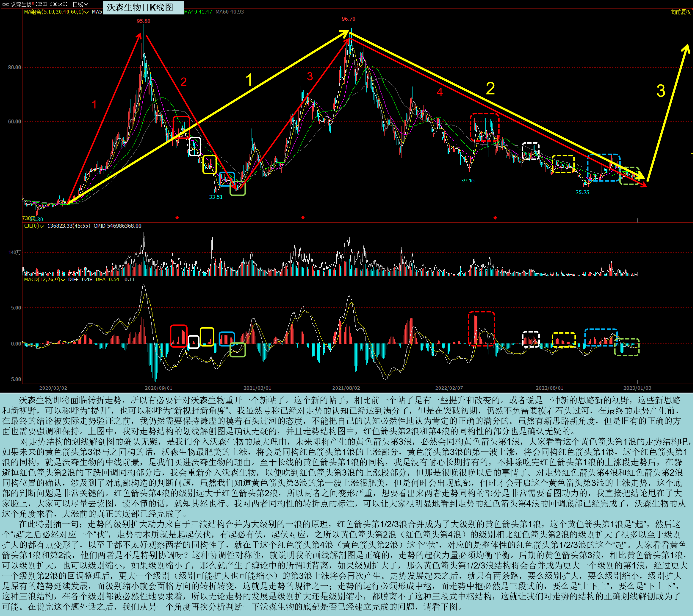This screenshot has height=616, width=695.
Task: Click the 2022/02/07 date axis label
Action: click(449, 388)
